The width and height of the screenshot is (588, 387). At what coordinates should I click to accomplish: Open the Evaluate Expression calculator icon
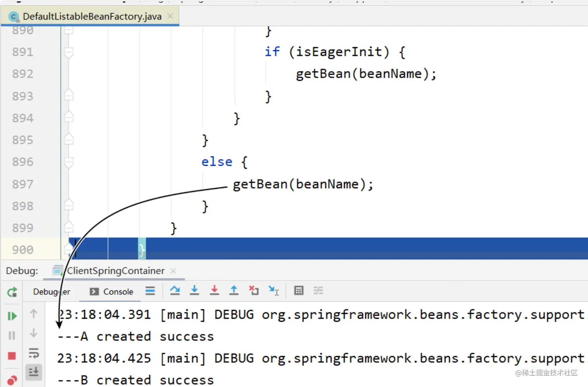click(x=299, y=291)
